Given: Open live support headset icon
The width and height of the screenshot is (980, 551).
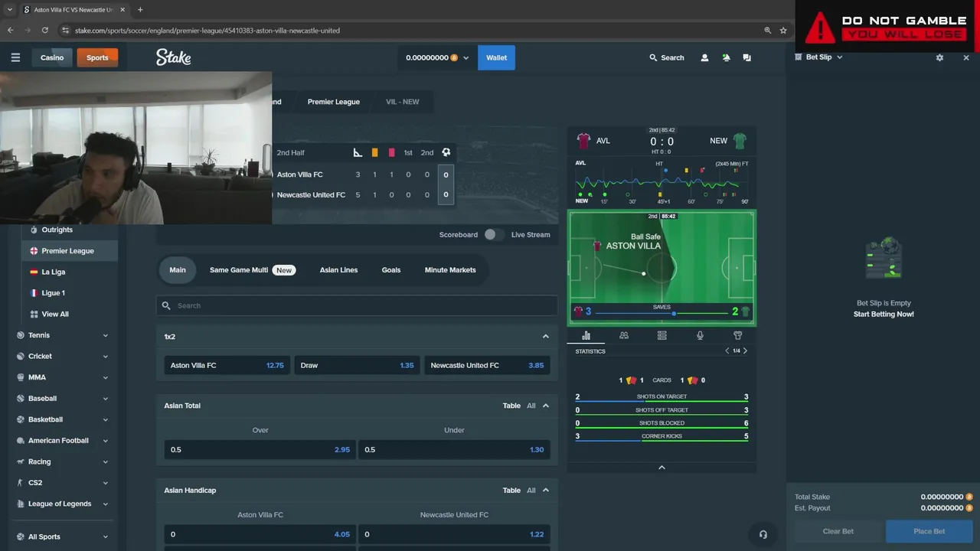Looking at the screenshot, I should (763, 534).
